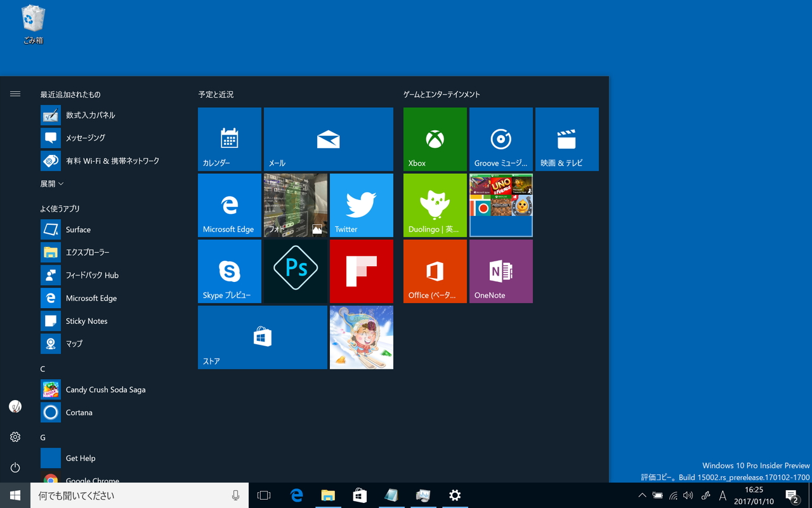Open the clock showing 16:25
Image resolution: width=812 pixels, height=508 pixels.
point(754,495)
